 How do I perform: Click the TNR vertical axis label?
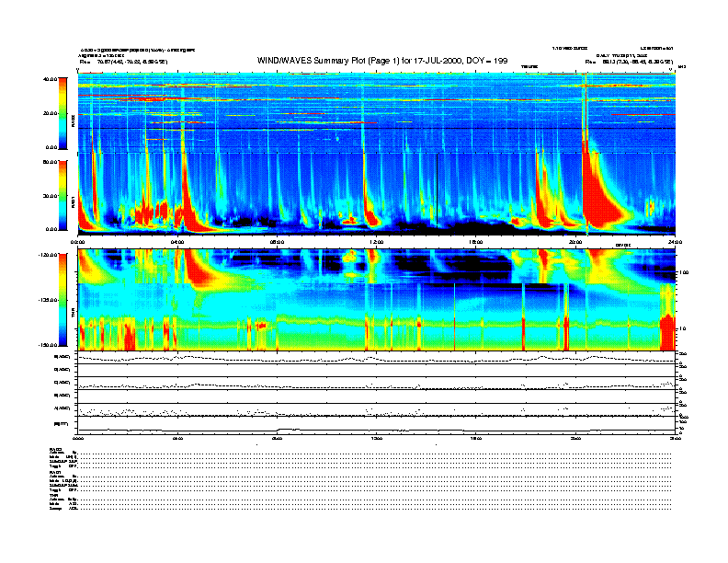coord(73,315)
